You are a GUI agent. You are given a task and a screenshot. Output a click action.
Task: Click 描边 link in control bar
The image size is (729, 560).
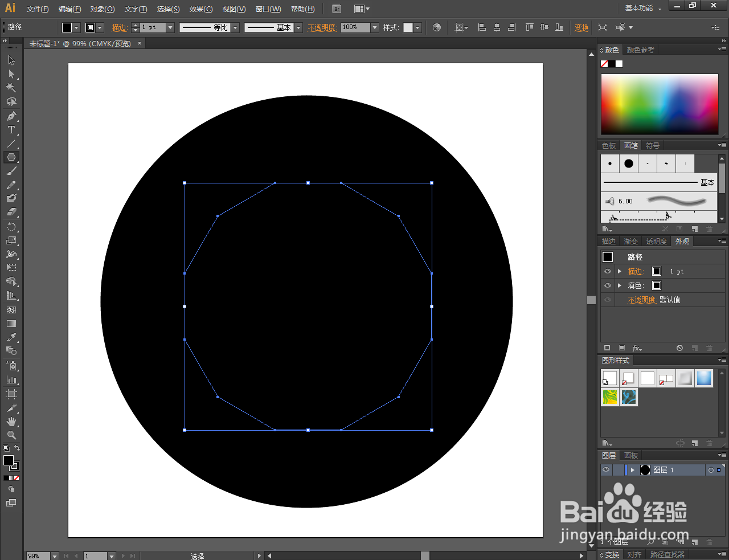click(x=119, y=27)
